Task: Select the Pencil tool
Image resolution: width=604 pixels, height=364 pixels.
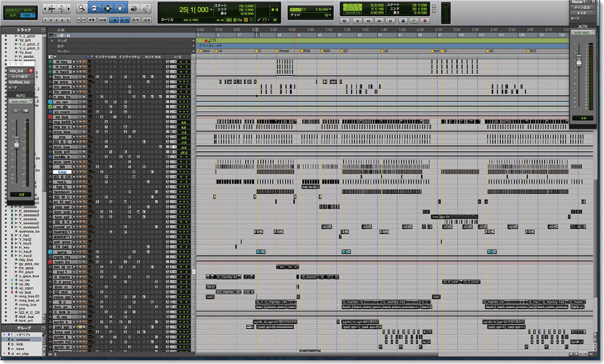Action: (x=146, y=8)
